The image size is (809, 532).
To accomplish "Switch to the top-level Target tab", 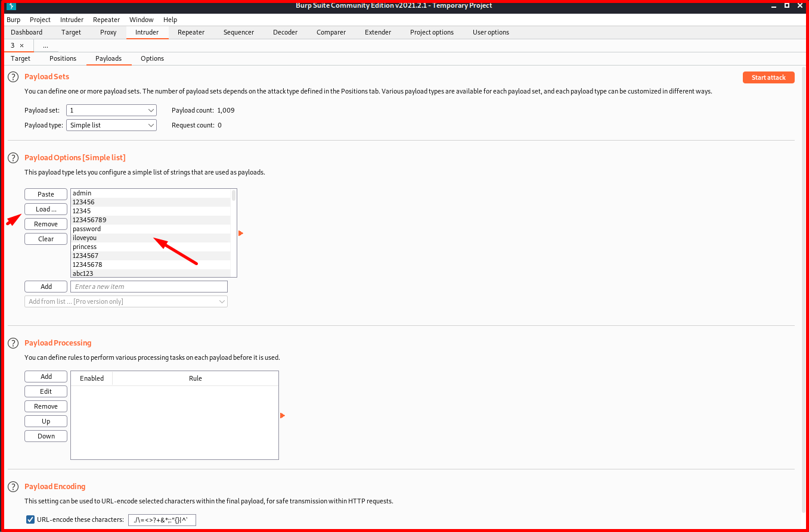I will [71, 32].
